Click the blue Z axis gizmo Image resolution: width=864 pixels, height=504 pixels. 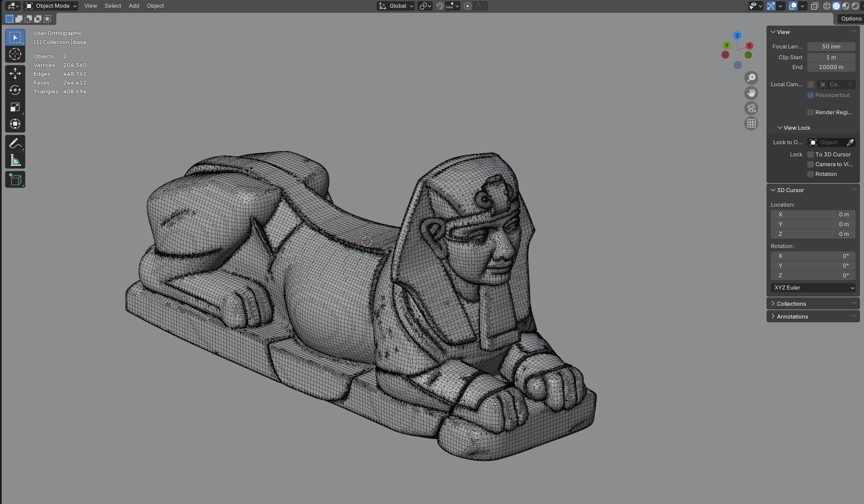[737, 36]
